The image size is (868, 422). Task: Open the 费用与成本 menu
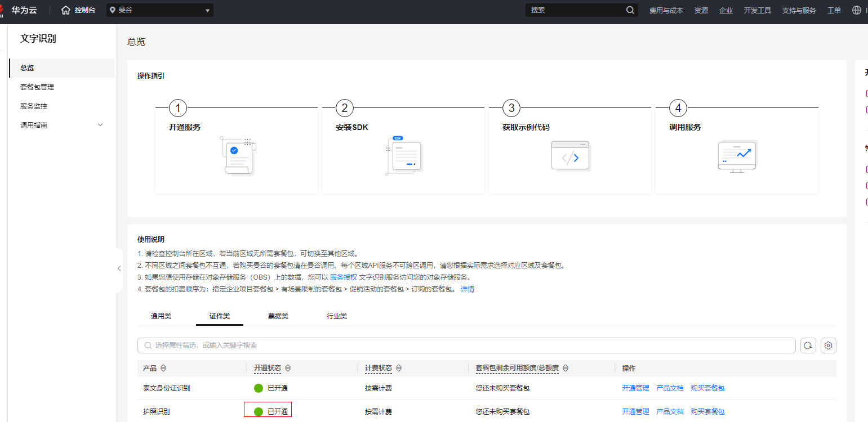pyautogui.click(x=666, y=10)
